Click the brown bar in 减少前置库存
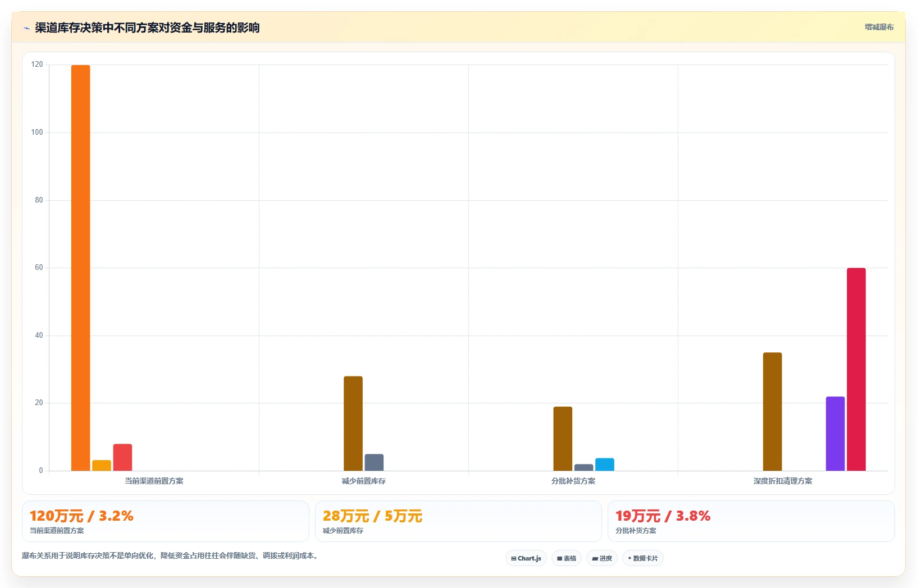The width and height of the screenshot is (917, 588). pyautogui.click(x=353, y=424)
